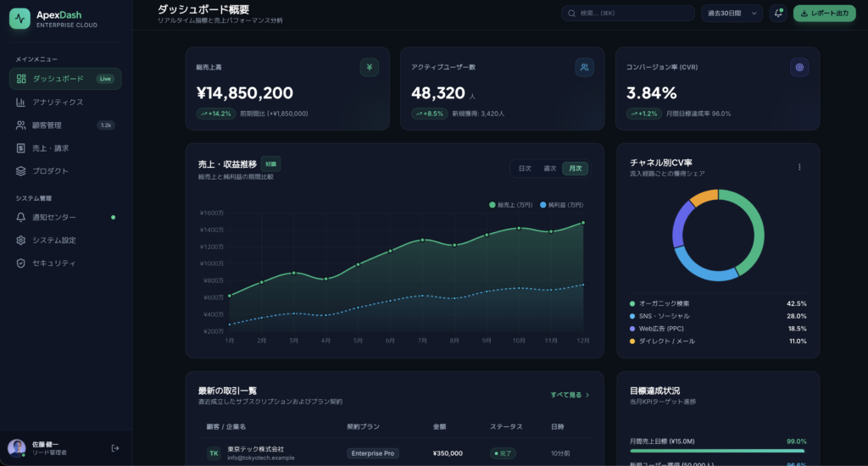Focus the 検索 search field

click(628, 14)
